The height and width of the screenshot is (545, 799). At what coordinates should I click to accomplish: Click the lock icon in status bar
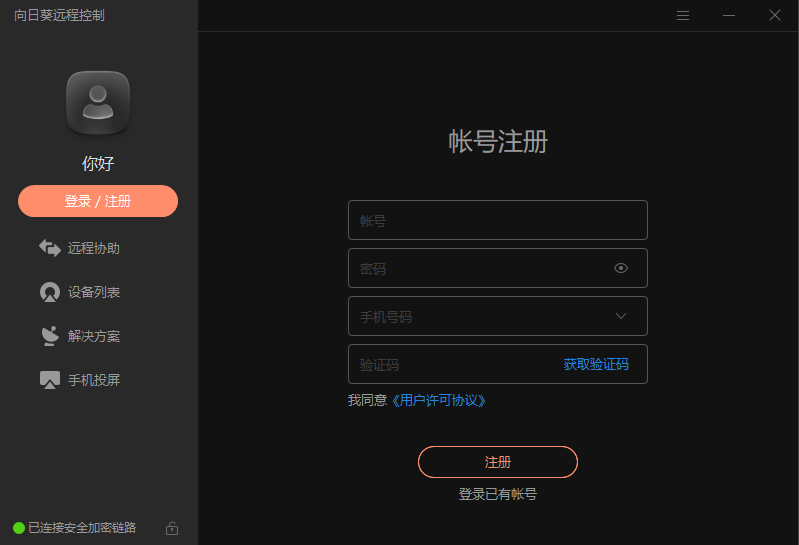pos(172,528)
